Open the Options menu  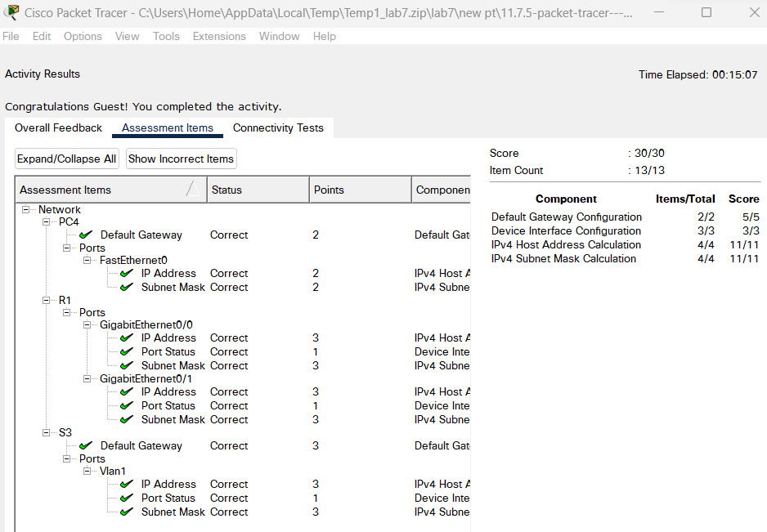pos(83,36)
